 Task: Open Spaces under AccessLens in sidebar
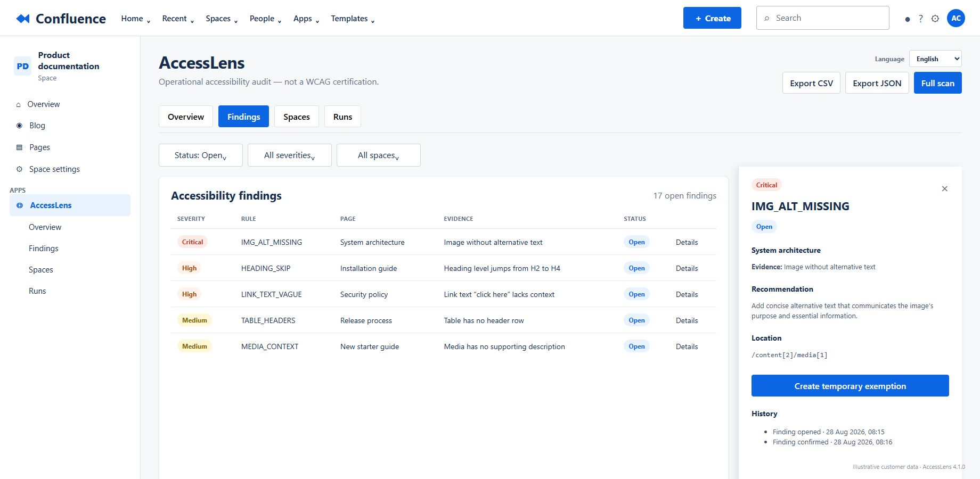41,270
